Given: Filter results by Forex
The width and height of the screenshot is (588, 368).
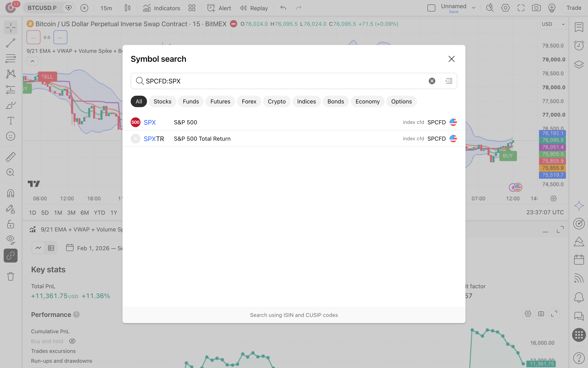Looking at the screenshot, I should 249,101.
